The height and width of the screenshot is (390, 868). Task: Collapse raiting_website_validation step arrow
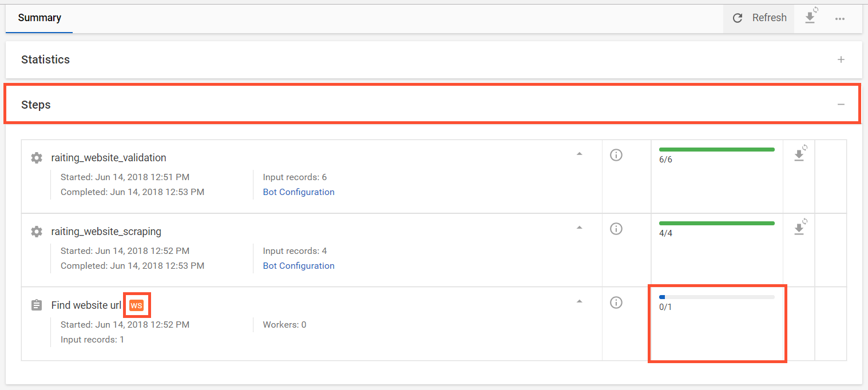[x=579, y=154]
